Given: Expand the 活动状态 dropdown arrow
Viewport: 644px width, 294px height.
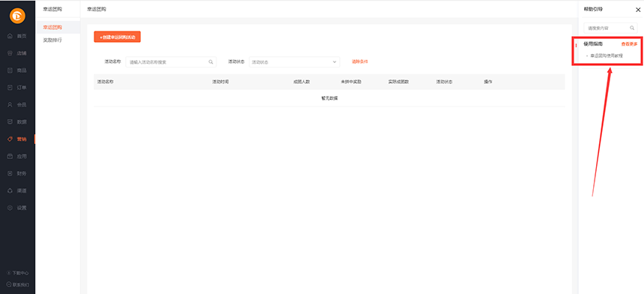Looking at the screenshot, I should click(334, 62).
